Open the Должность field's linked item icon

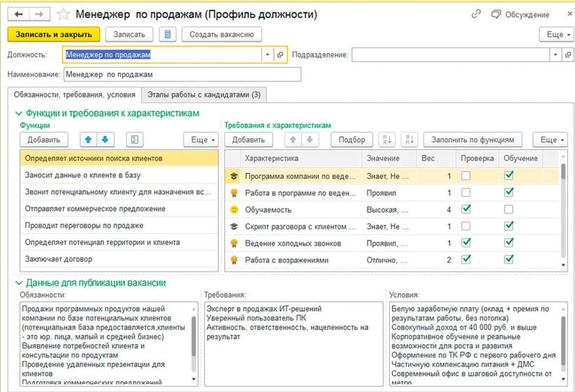click(x=280, y=54)
